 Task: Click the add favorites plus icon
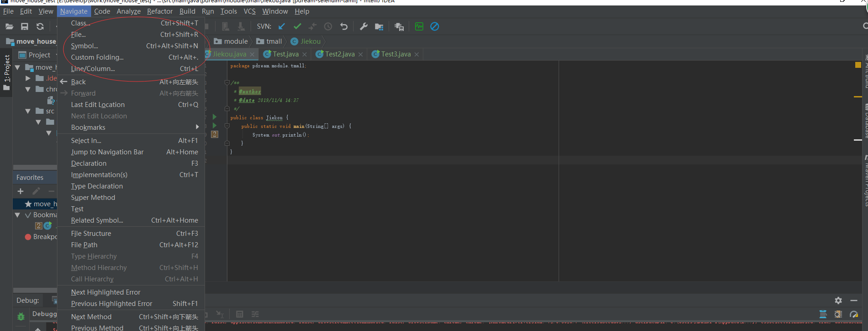(x=21, y=191)
